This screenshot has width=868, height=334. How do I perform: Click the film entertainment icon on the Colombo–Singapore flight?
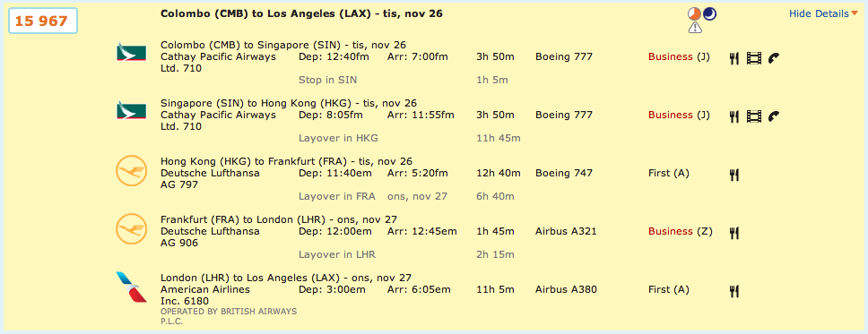click(x=754, y=57)
